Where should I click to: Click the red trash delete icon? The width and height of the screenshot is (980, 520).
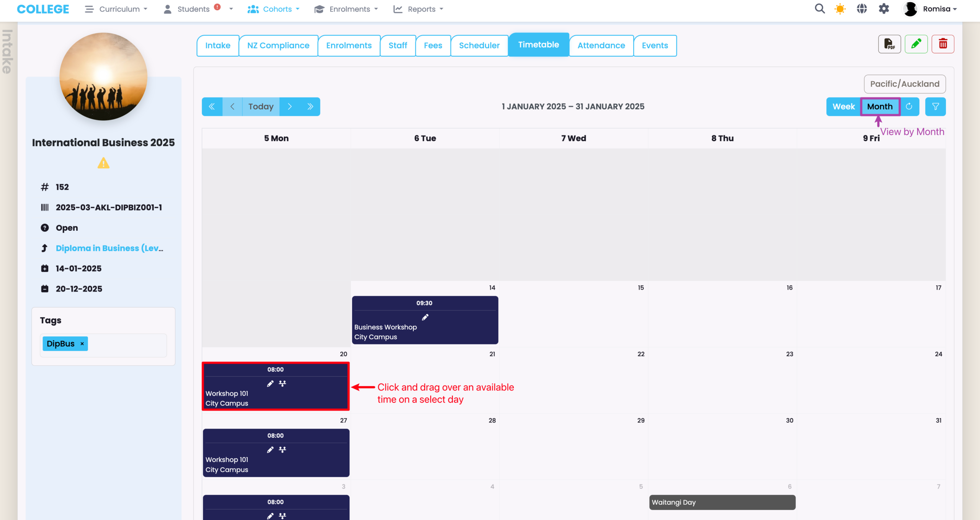tap(943, 44)
